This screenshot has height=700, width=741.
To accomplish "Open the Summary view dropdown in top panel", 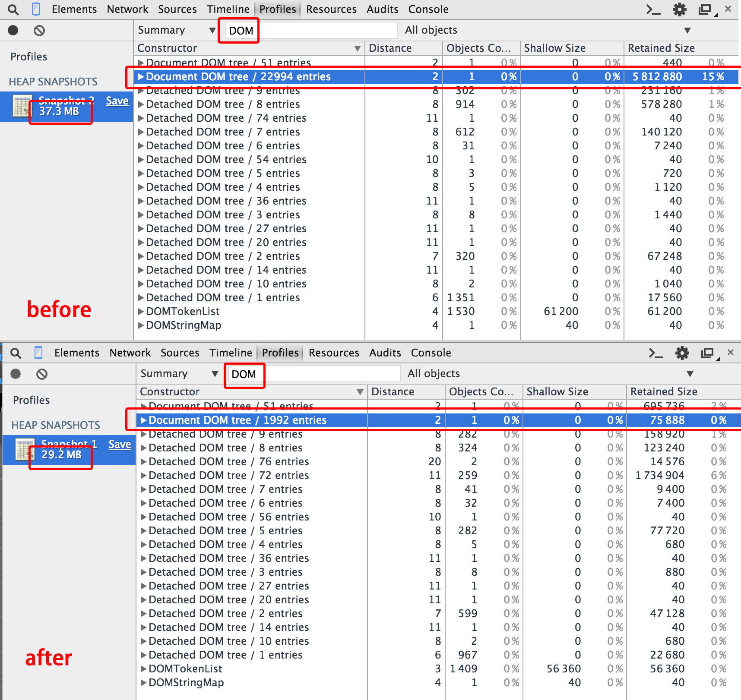I will [177, 30].
